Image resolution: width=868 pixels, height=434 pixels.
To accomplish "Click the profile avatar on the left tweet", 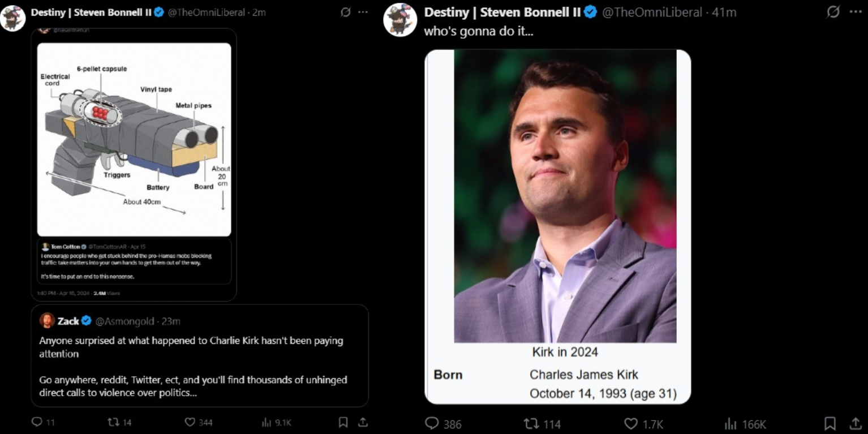I will tap(12, 18).
